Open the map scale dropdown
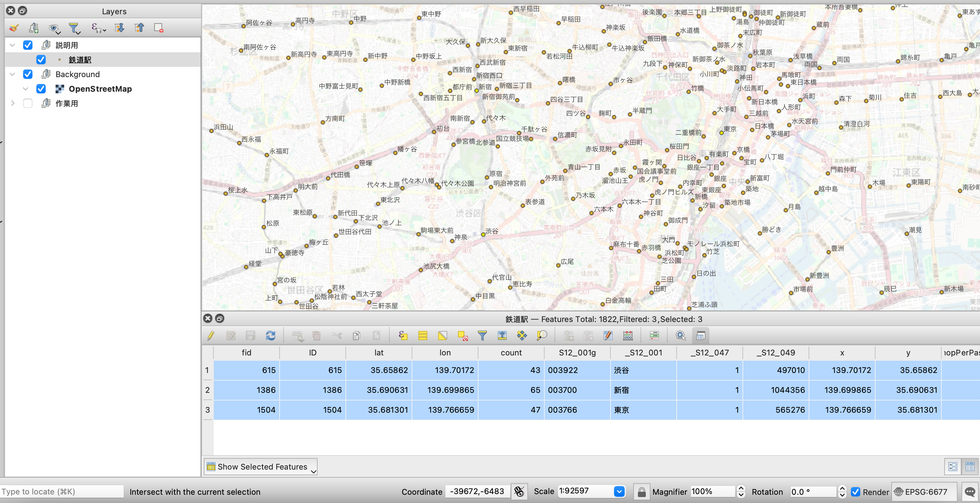This screenshot has height=503, width=980. pos(620,491)
